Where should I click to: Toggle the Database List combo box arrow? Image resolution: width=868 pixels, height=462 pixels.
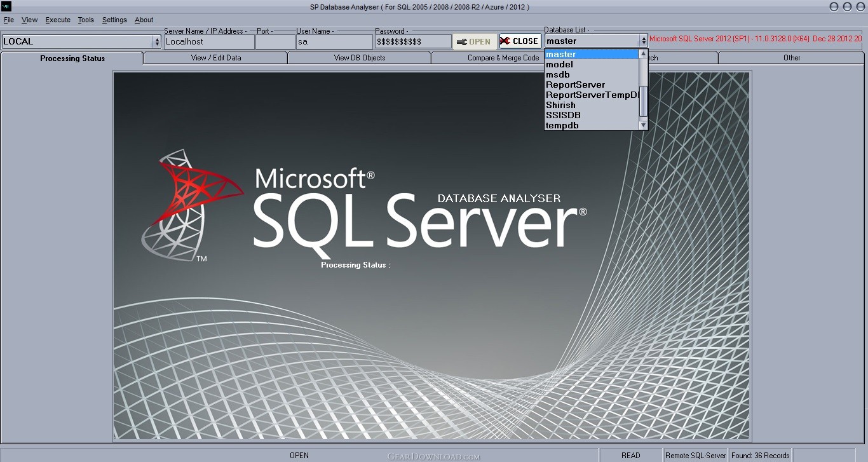coord(644,41)
